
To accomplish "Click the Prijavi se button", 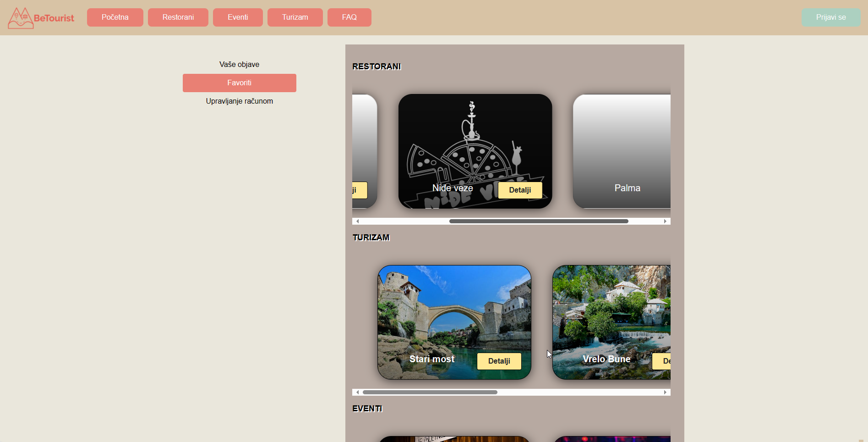I will point(830,17).
